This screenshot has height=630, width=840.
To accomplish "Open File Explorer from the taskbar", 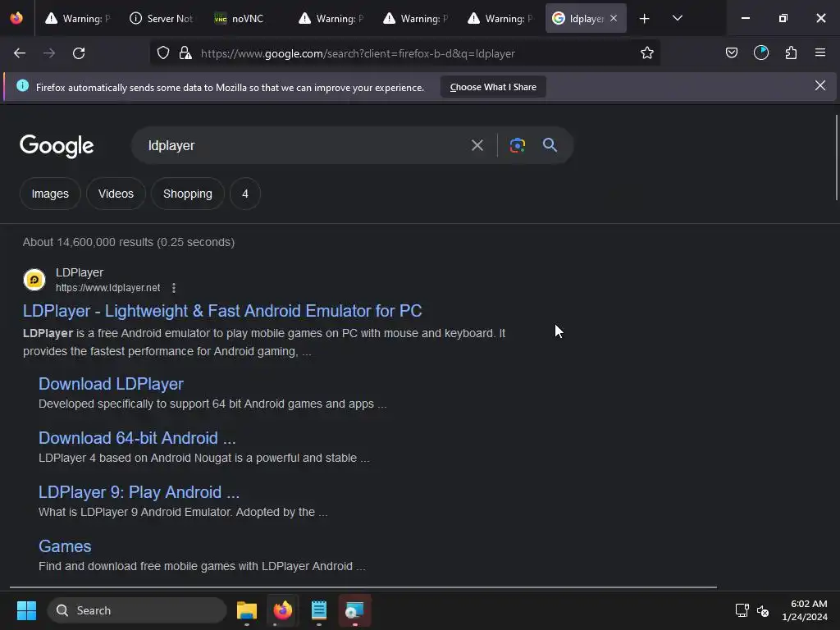I will pos(247,610).
